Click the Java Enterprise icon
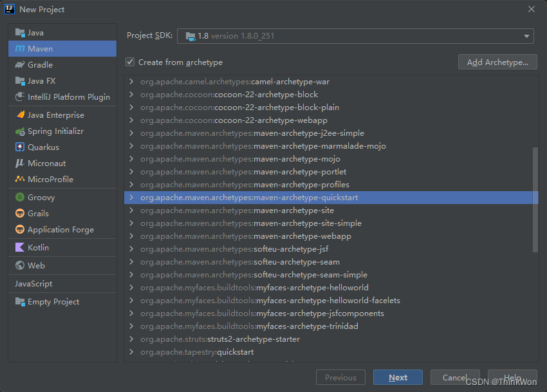This screenshot has height=392, width=547. 21,115
